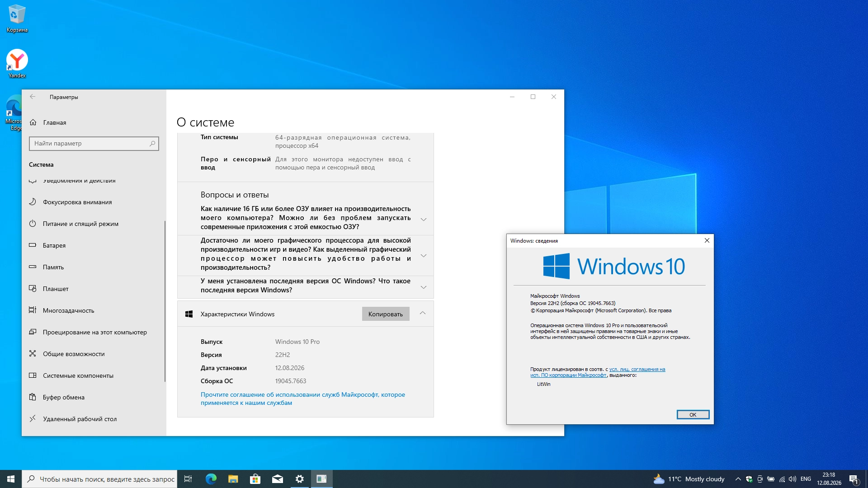Click the taskbar search box
This screenshot has height=488, width=868.
pyautogui.click(x=99, y=479)
